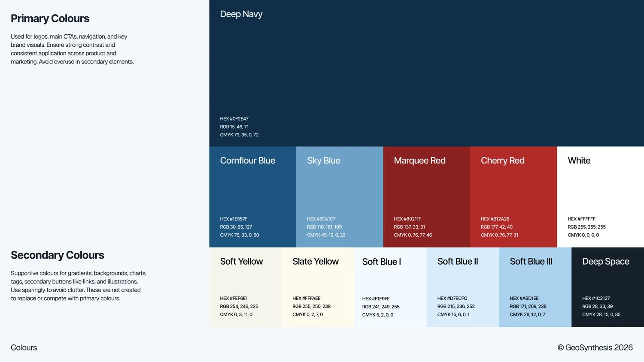
Task: Select the text CMYK 79, 35, 0, 72
Action: (240, 135)
